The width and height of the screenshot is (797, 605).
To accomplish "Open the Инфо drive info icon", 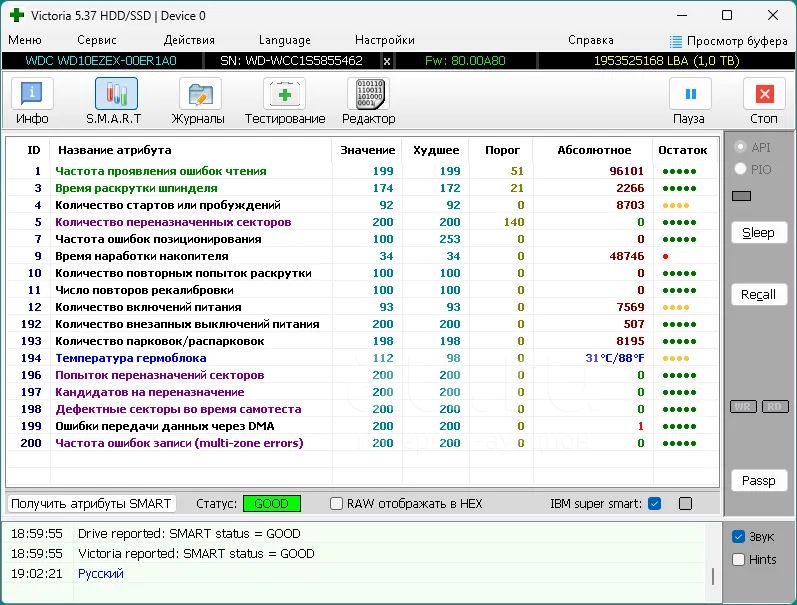I will coord(32,94).
